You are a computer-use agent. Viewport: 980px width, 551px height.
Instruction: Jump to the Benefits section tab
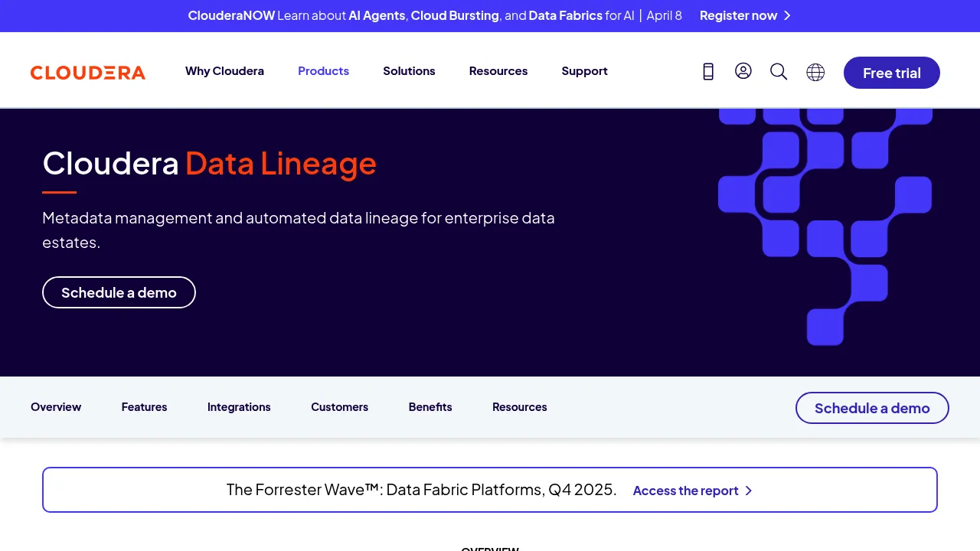pyautogui.click(x=430, y=407)
